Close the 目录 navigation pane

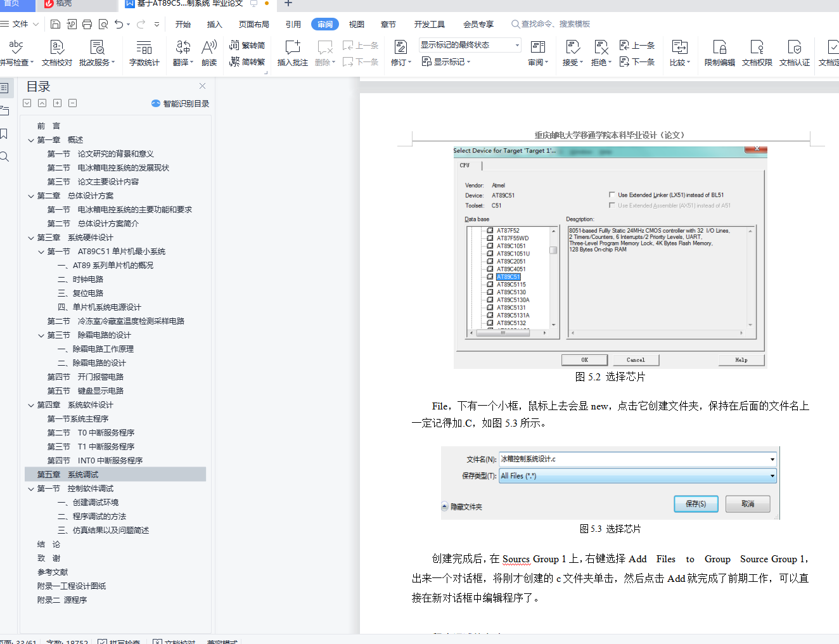pos(202,86)
